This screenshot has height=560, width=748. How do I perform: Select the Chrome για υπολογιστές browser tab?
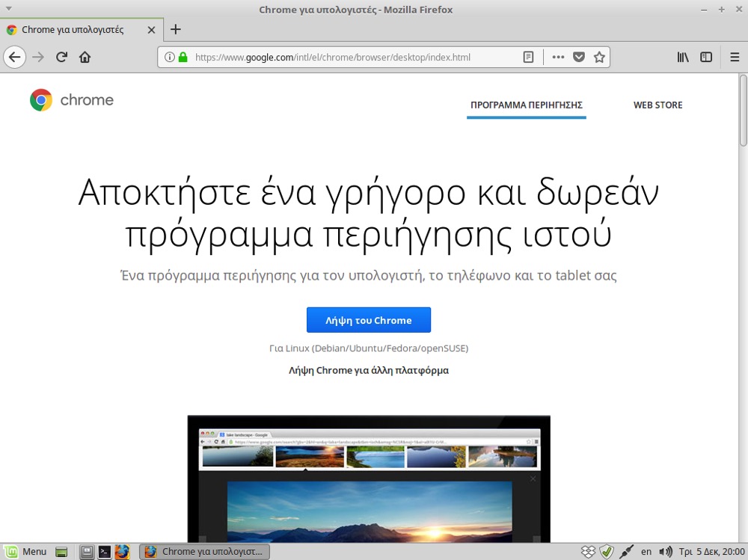tap(82, 30)
